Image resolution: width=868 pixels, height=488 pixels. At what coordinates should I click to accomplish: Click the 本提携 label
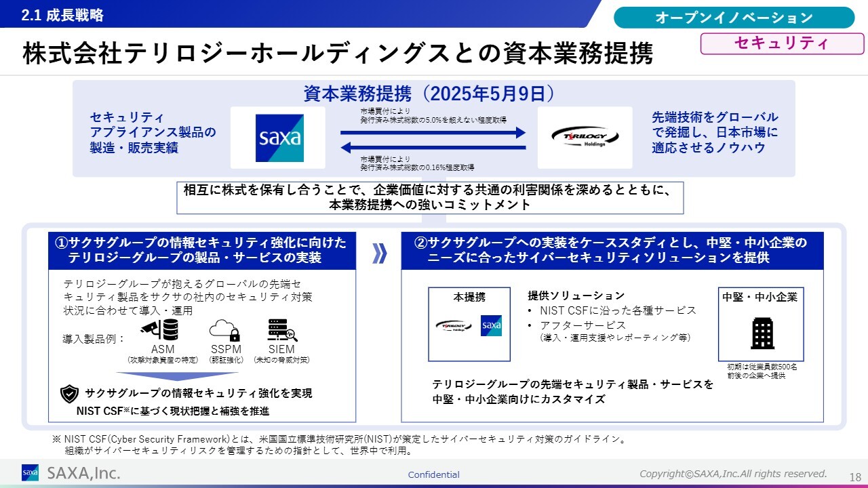coord(469,297)
